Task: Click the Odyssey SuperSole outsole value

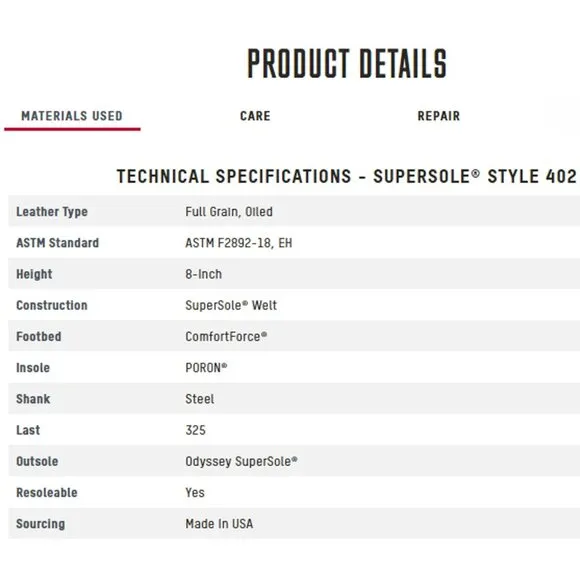Action: pyautogui.click(x=241, y=462)
